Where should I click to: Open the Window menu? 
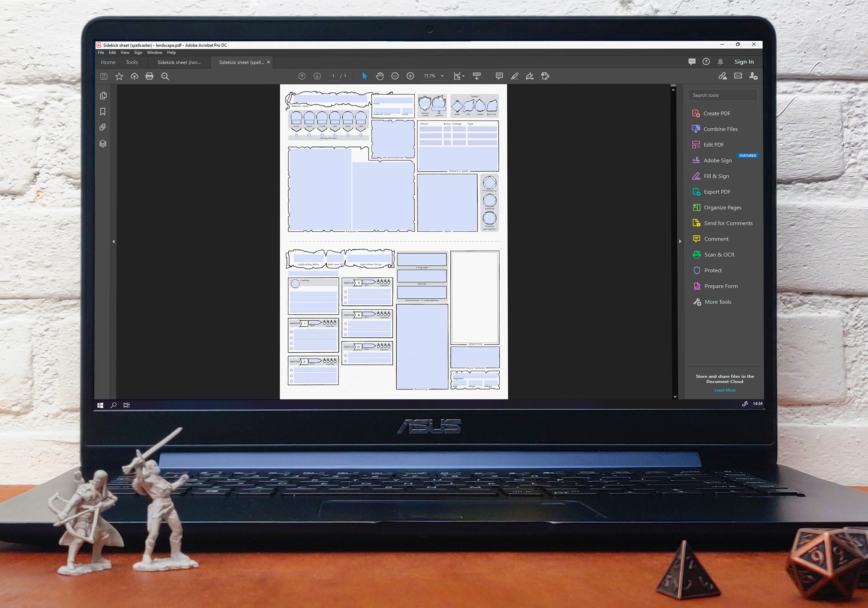pyautogui.click(x=155, y=53)
